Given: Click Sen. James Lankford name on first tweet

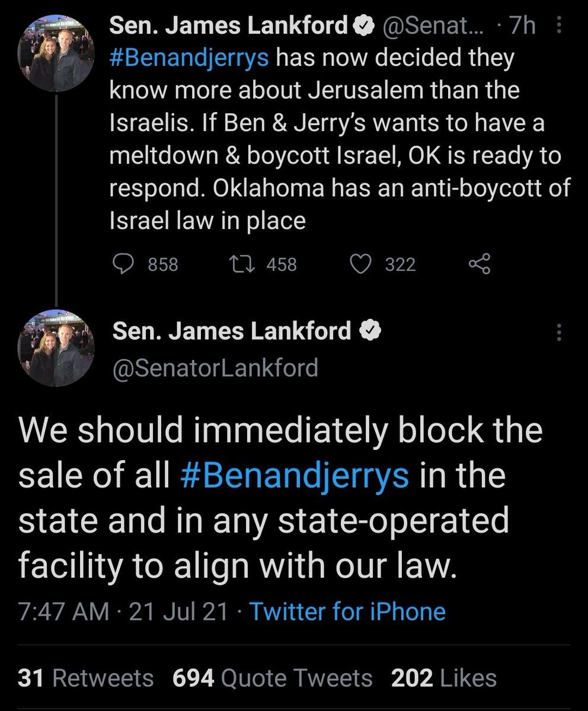Looking at the screenshot, I should [x=230, y=26].
